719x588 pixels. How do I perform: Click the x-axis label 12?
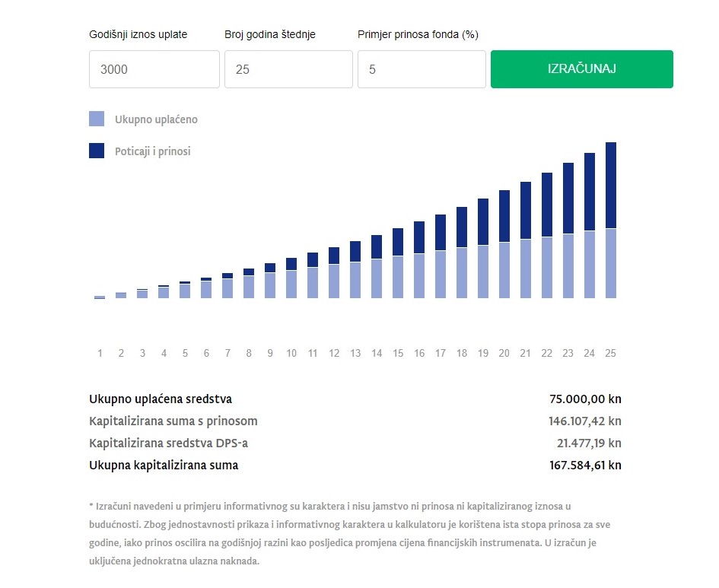coord(333,353)
